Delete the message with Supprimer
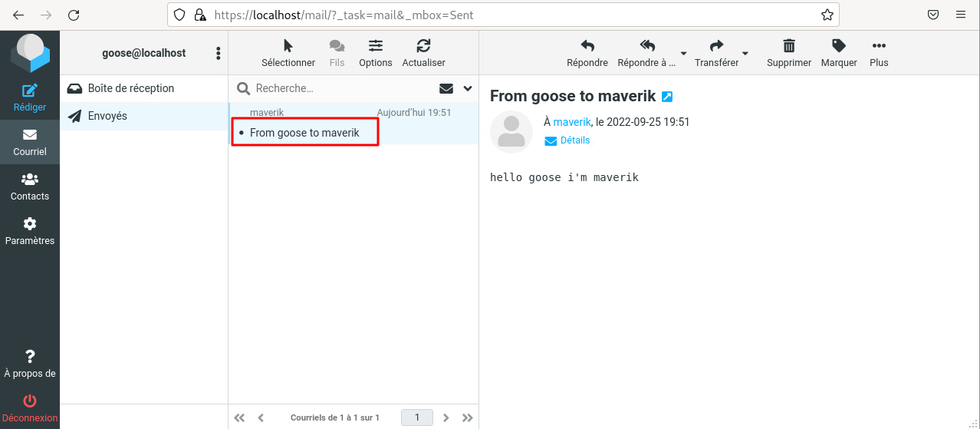 tap(788, 47)
